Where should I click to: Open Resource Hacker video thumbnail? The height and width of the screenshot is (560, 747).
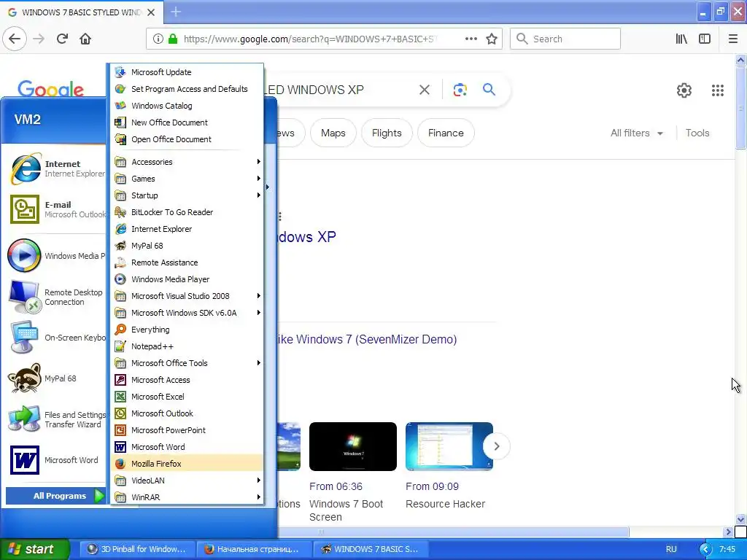click(449, 447)
